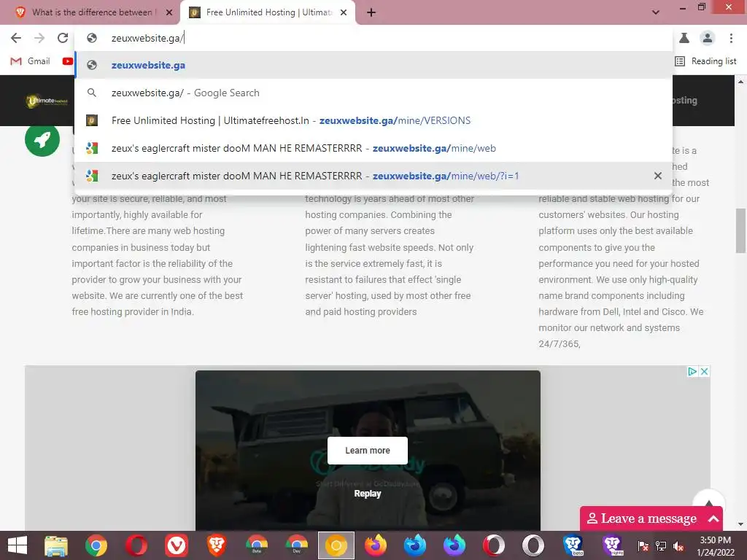This screenshot has height=560, width=747.
Task: Close the Free Unlimited Hosting tab
Action: pos(344,12)
